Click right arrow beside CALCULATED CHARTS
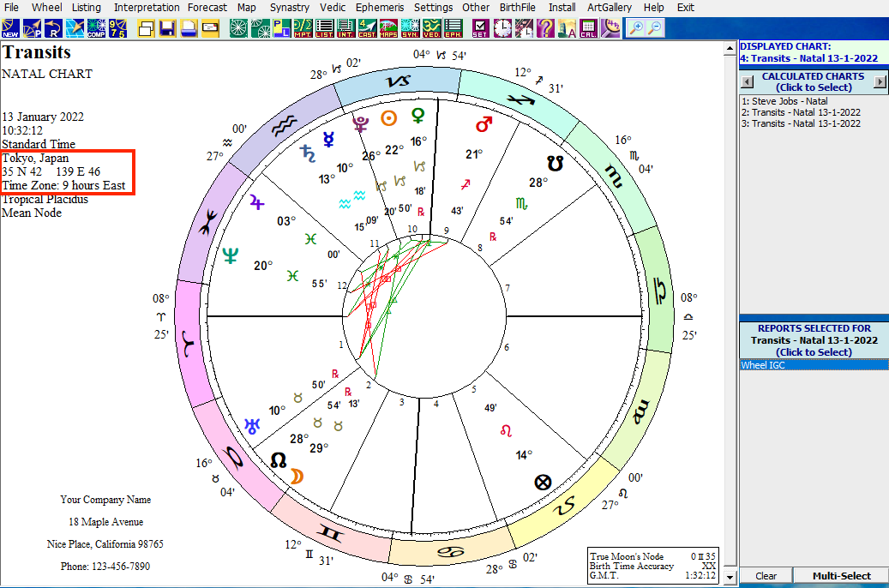Image resolution: width=889 pixels, height=588 pixels. [880, 81]
